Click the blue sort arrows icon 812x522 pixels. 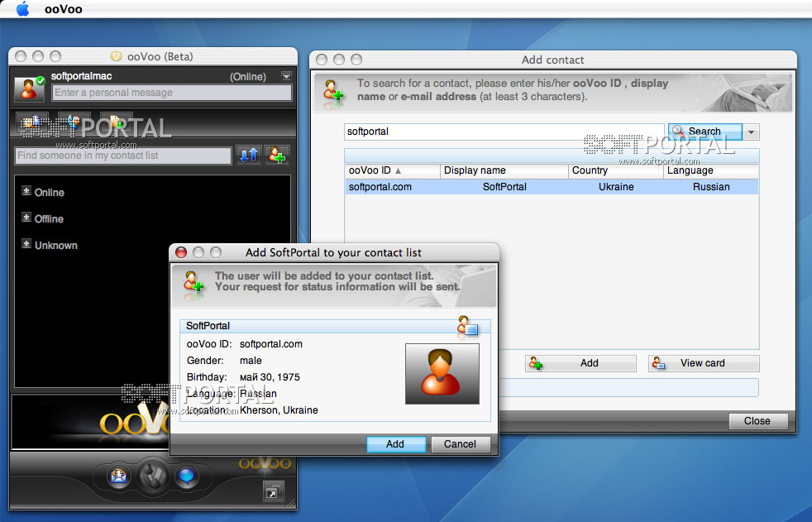point(249,155)
